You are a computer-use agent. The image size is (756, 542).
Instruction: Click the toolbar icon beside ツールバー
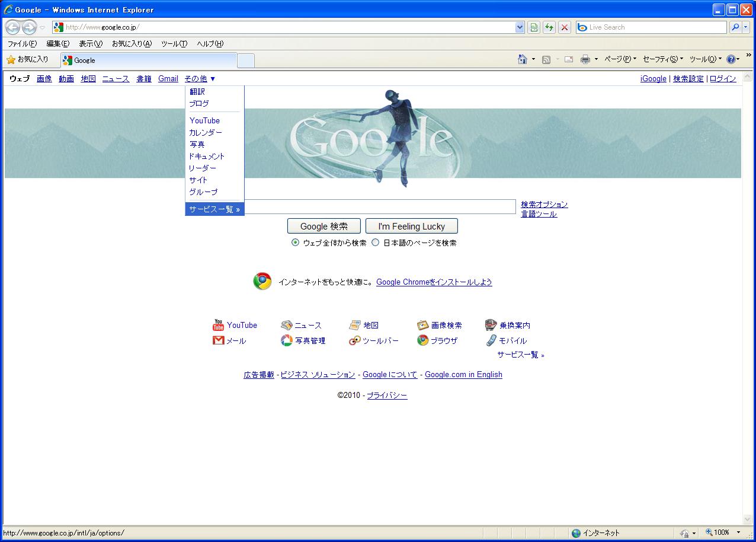(355, 340)
